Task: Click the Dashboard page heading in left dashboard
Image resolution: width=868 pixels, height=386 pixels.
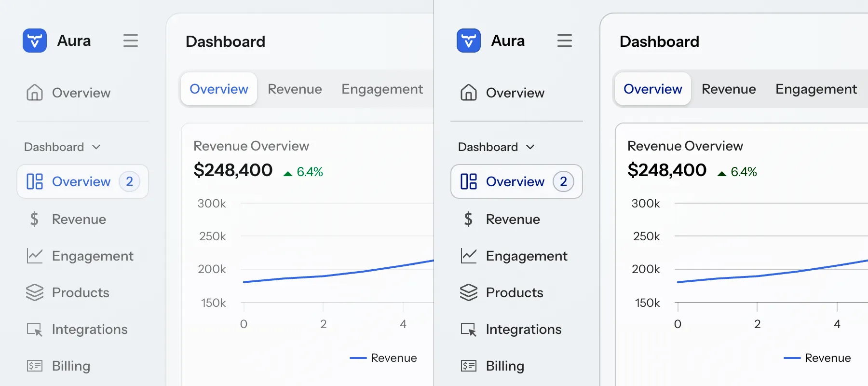Action: [x=225, y=41]
